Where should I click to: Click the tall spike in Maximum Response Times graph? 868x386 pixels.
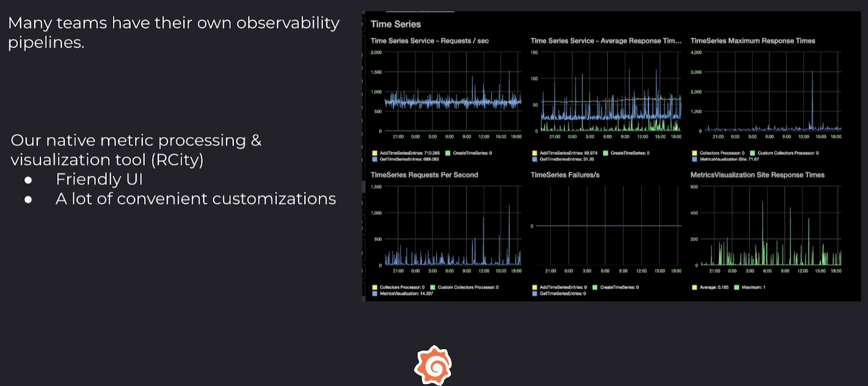812,100
